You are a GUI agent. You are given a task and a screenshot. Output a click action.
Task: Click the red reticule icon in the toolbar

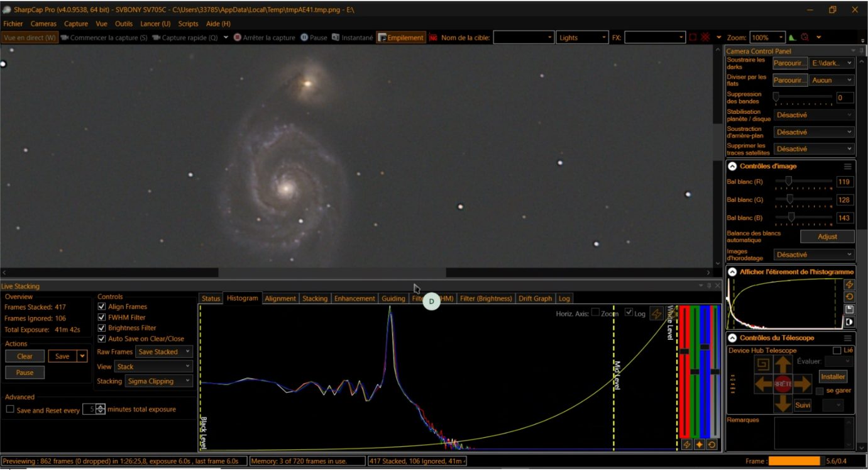[x=705, y=38]
